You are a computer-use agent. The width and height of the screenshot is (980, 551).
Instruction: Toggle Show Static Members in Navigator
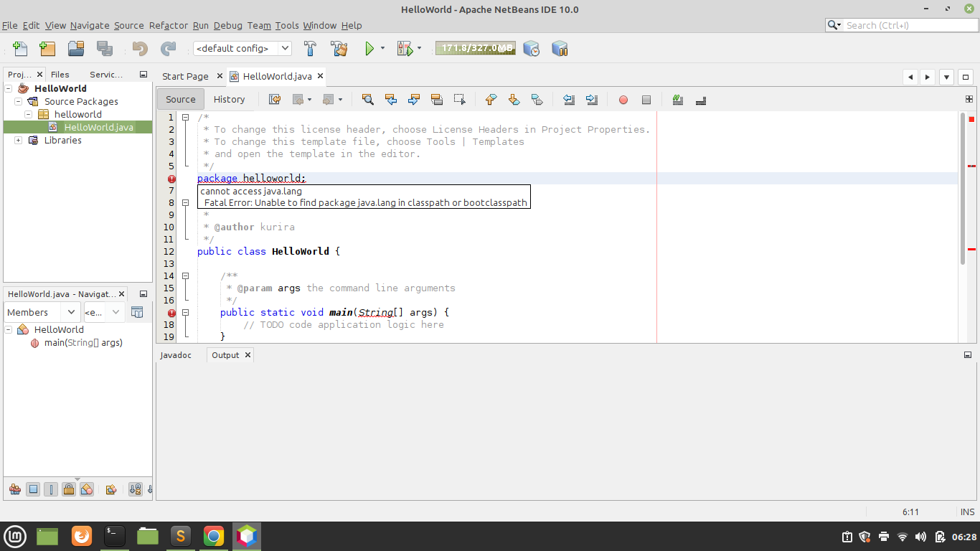coord(51,489)
